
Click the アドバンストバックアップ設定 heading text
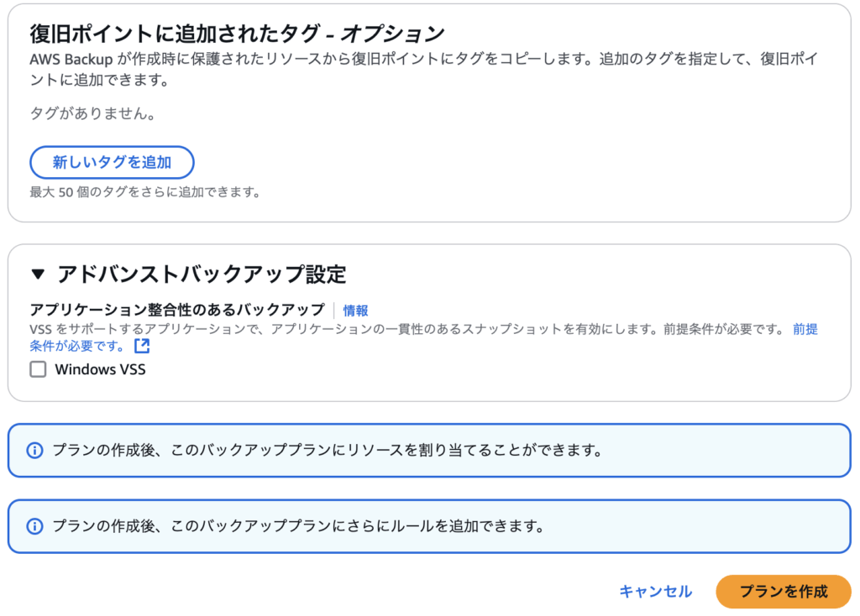pyautogui.click(x=202, y=274)
